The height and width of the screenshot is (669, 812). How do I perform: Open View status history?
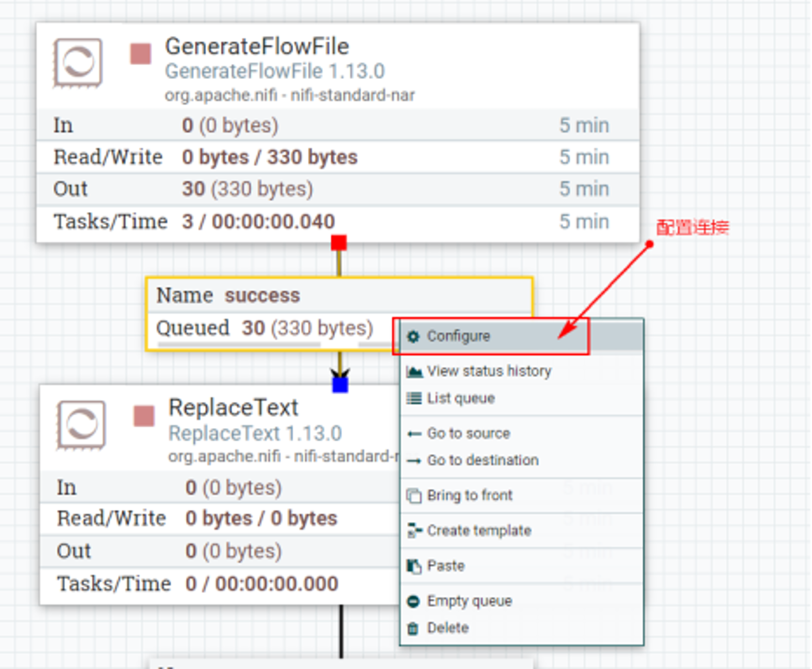click(522, 371)
